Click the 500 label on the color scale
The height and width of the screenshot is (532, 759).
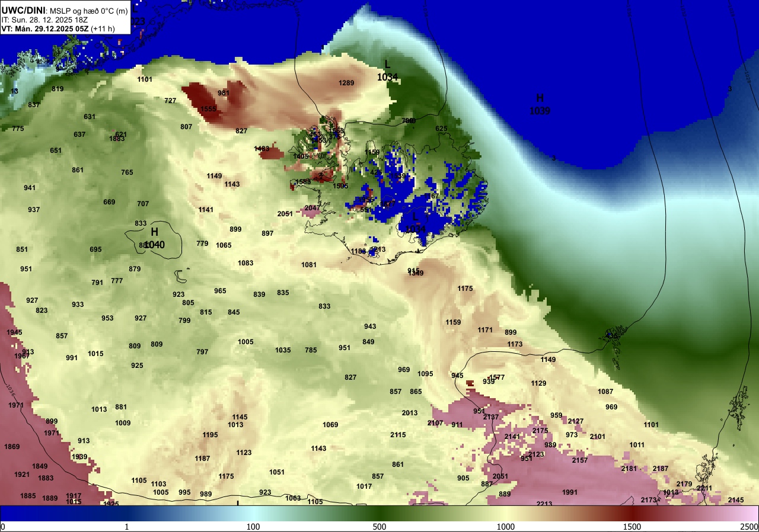(x=379, y=527)
